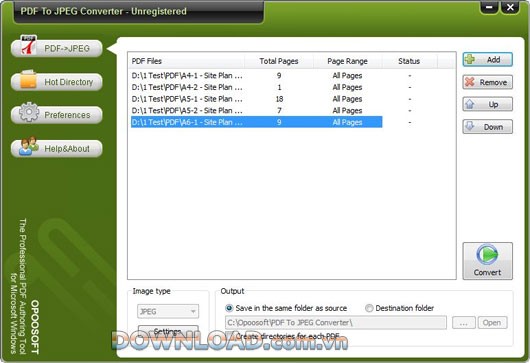Screen dimensions: 530x363
Task: Start conversion with Convert button
Action: coord(487,261)
